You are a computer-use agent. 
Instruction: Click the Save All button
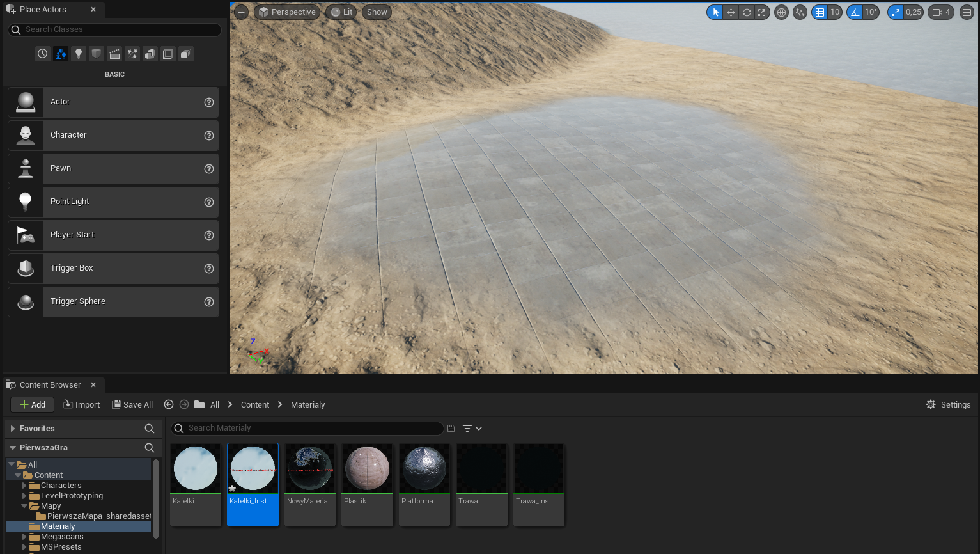[132, 404]
